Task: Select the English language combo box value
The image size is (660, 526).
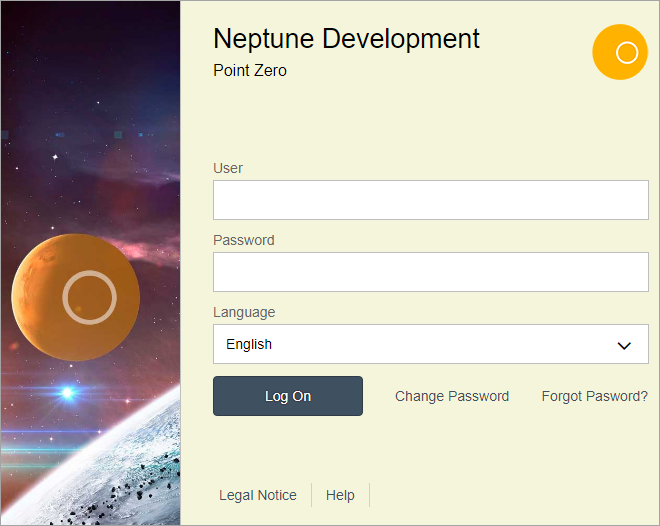Action: click(x=400, y=344)
